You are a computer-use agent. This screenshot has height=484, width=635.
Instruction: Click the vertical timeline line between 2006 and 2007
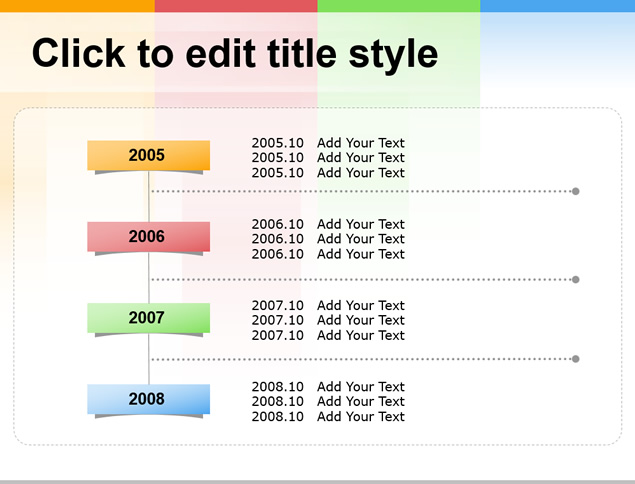[x=149, y=277]
